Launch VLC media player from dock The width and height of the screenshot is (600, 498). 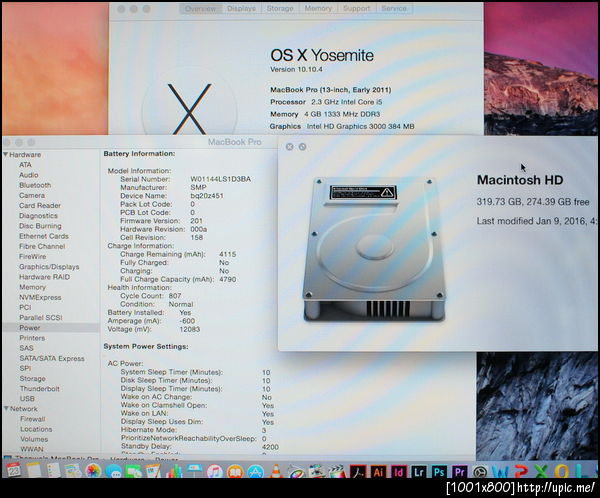tap(276, 471)
